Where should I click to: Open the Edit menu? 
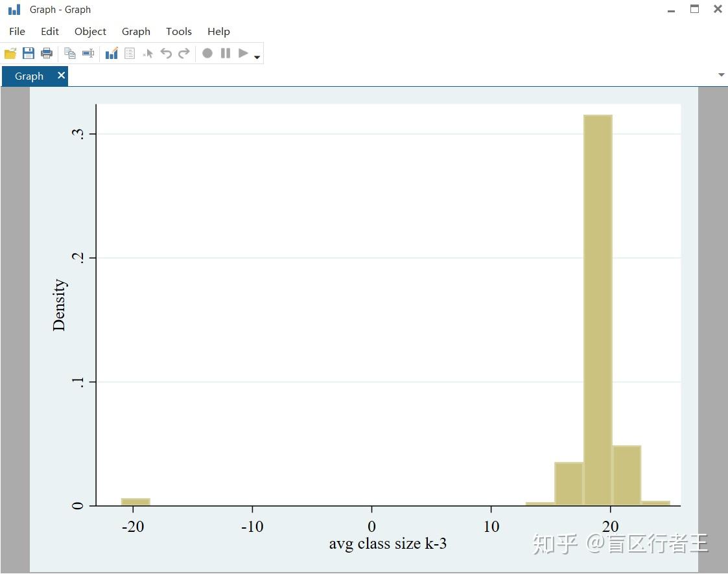(x=50, y=32)
